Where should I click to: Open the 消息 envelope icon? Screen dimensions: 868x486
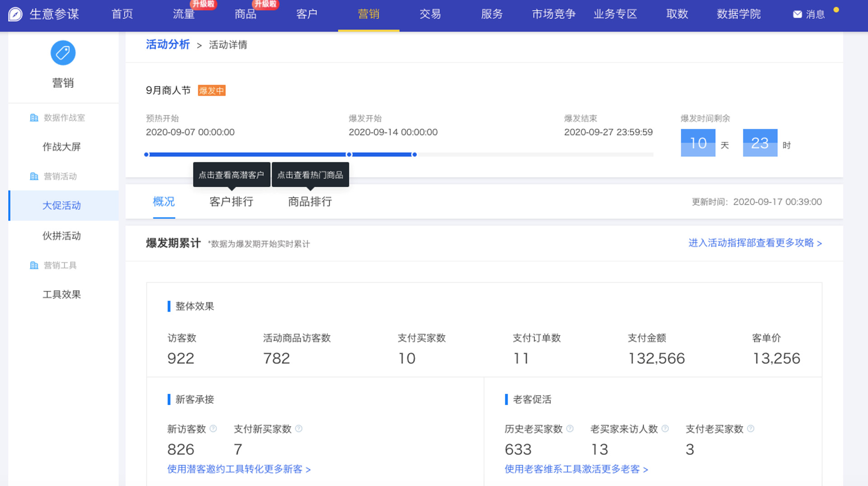pos(797,14)
